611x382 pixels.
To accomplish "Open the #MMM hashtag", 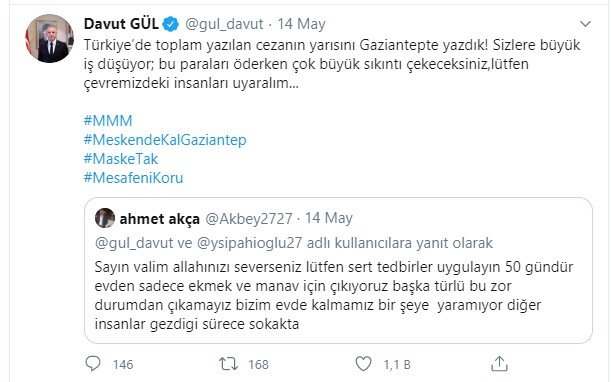I will click(108, 120).
